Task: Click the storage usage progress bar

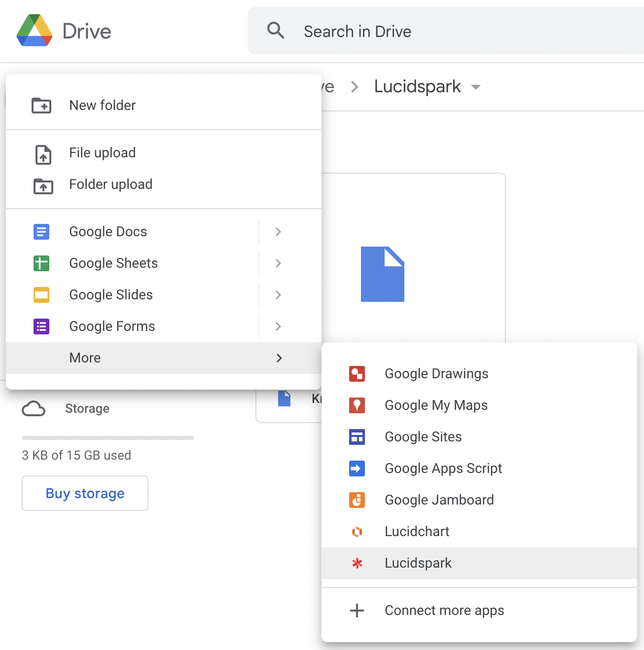Action: (x=108, y=438)
